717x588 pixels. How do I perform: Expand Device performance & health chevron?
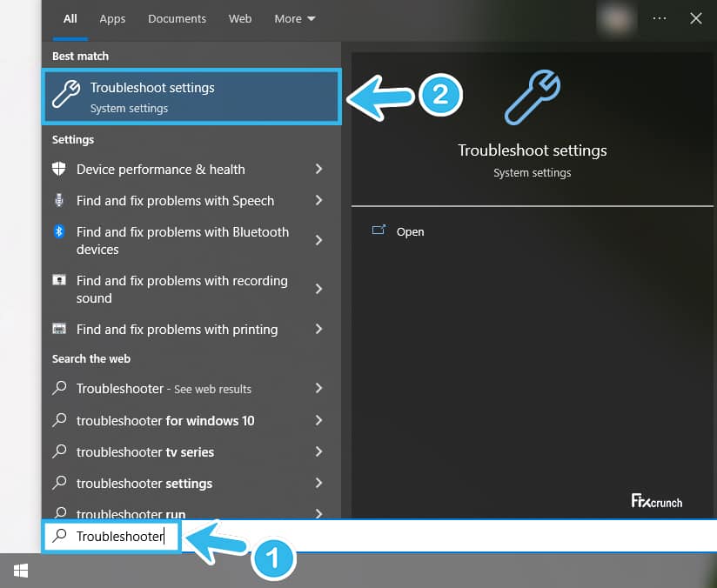(x=318, y=169)
